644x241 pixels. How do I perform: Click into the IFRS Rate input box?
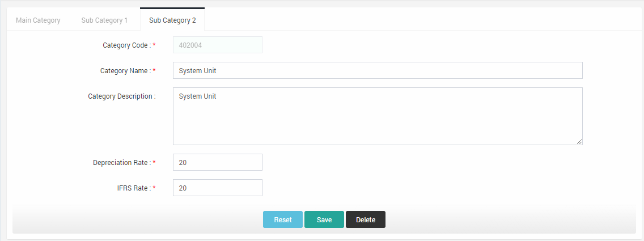[217, 188]
